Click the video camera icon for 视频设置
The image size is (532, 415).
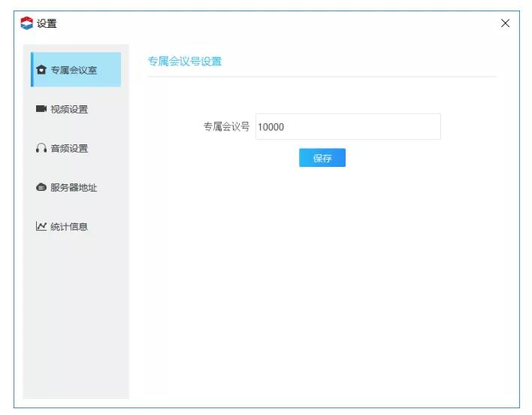(41, 110)
